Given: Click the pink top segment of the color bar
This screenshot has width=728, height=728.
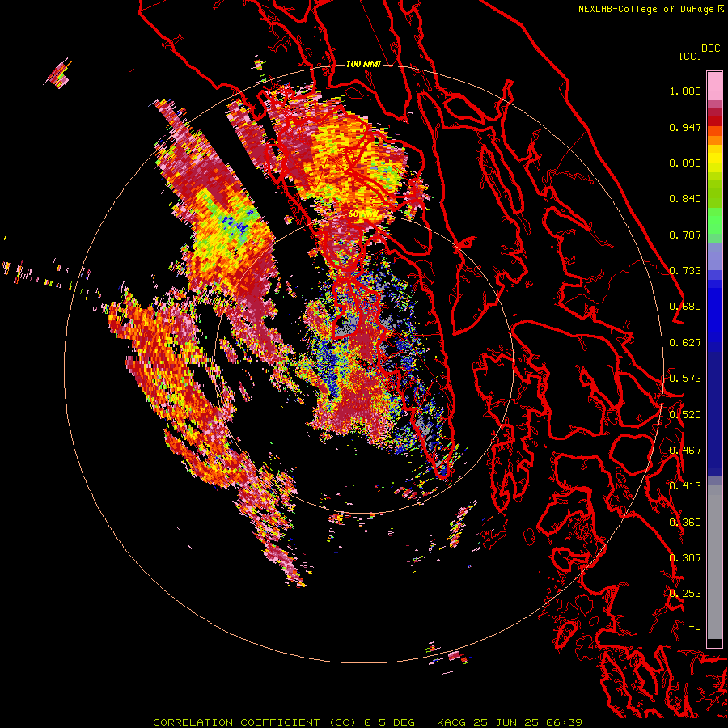Looking at the screenshot, I should pyautogui.click(x=714, y=86).
